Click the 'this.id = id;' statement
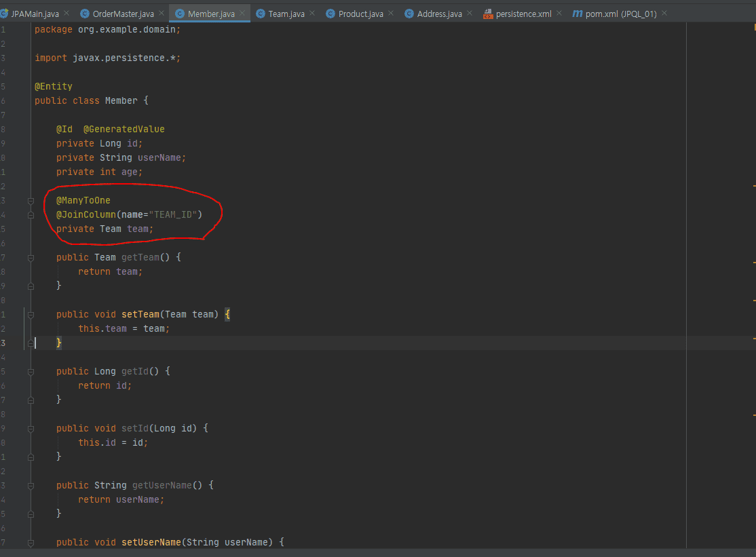This screenshot has width=756, height=557. pos(113,442)
